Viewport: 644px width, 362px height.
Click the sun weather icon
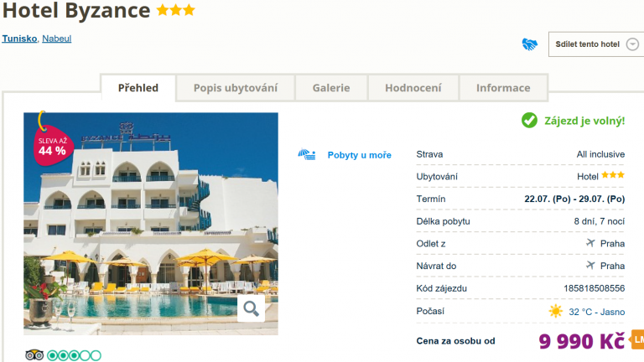click(555, 311)
